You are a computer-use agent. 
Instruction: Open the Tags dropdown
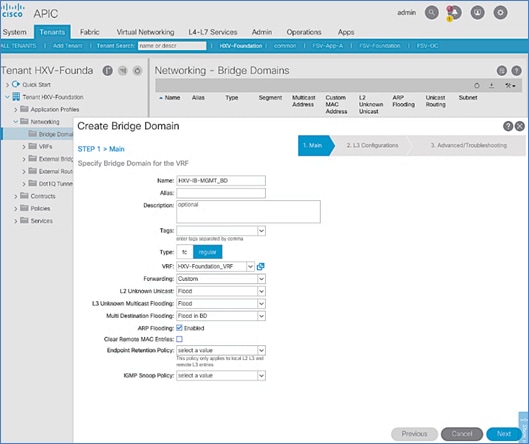tap(261, 231)
